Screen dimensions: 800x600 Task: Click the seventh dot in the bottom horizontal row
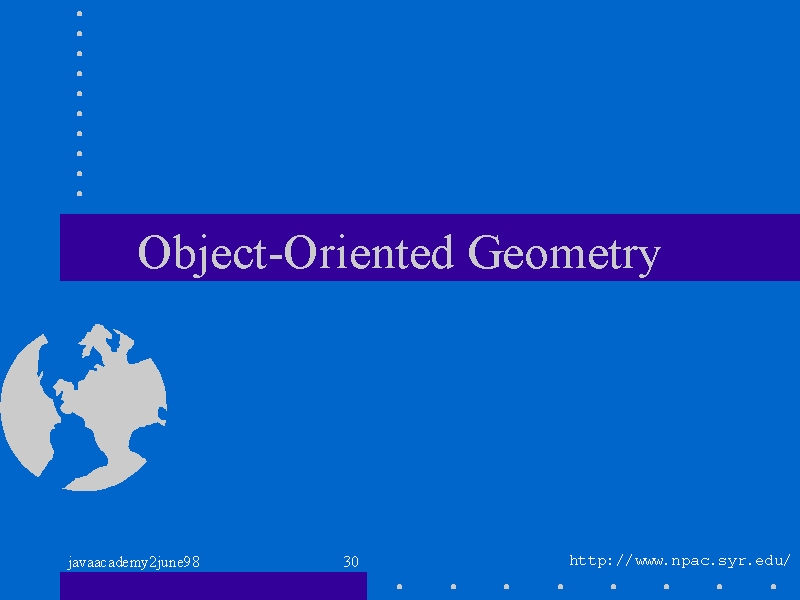pyautogui.click(x=720, y=587)
